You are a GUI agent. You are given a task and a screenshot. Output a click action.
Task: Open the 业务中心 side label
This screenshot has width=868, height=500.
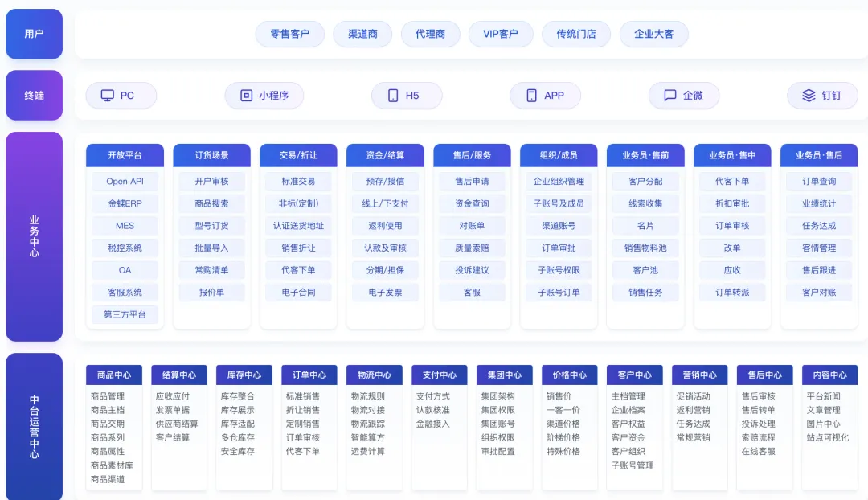point(35,236)
